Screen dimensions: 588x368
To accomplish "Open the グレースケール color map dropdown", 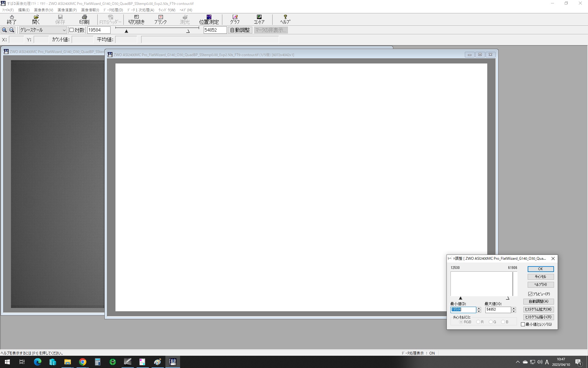I will click(43, 30).
